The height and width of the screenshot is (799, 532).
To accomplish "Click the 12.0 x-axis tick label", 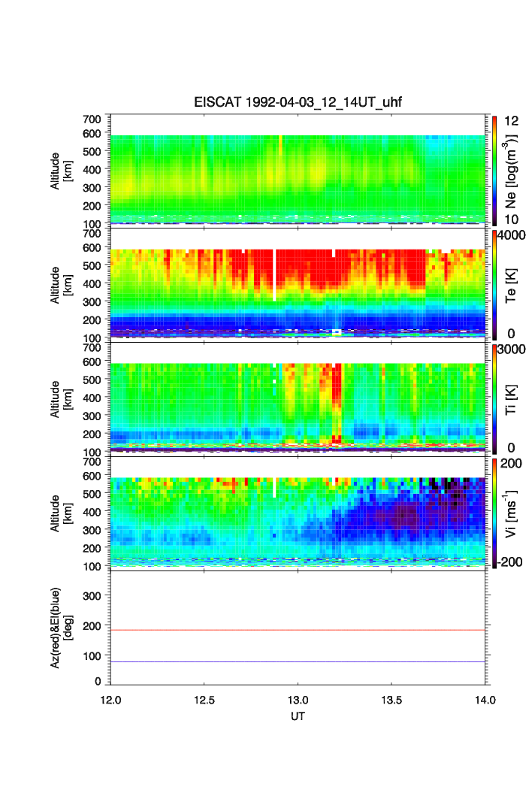I will pyautogui.click(x=110, y=700).
